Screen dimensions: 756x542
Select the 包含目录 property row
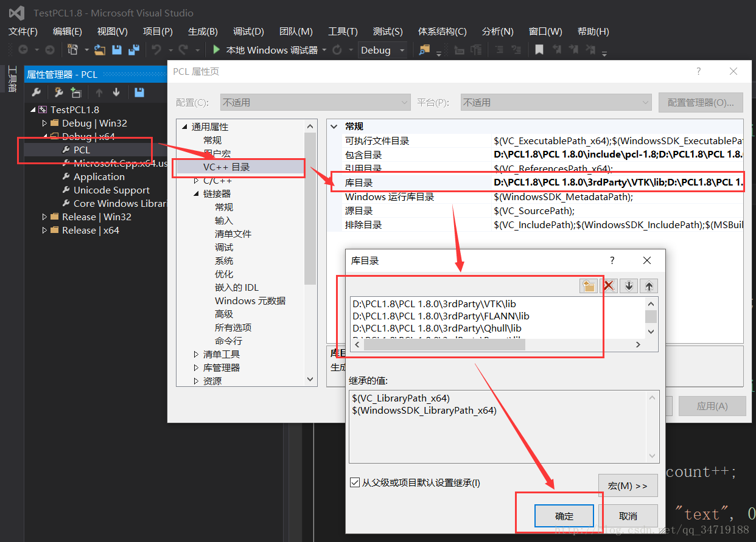click(x=536, y=155)
